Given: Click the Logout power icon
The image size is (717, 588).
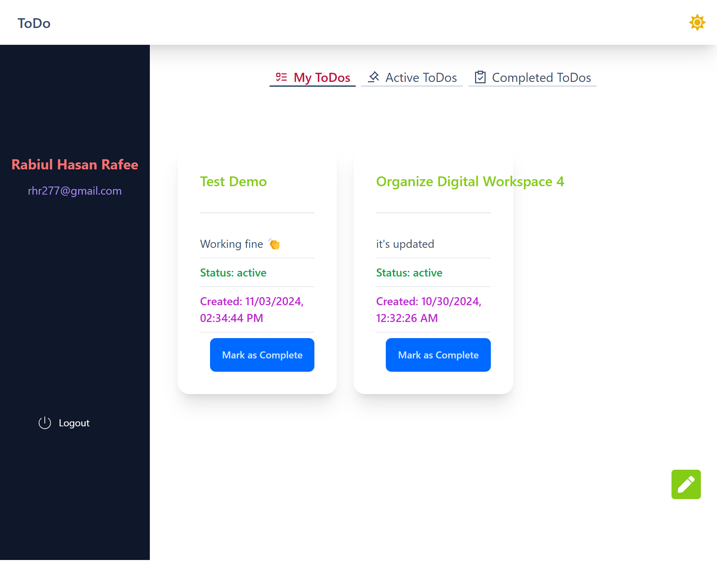Looking at the screenshot, I should (44, 423).
